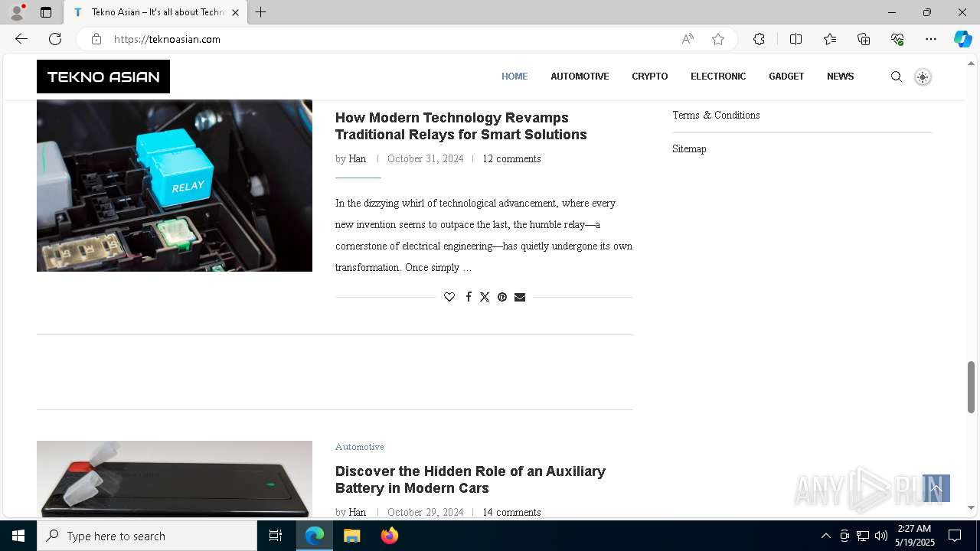
Task: Open the taskbar clock and date
Action: (x=914, y=536)
